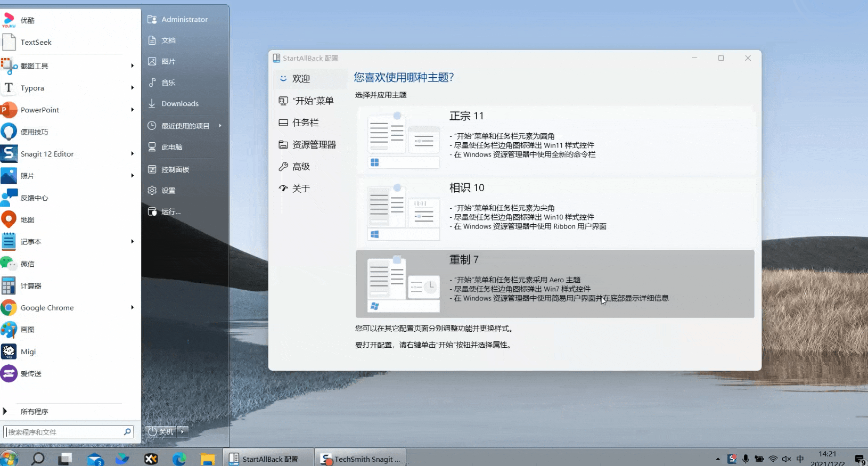This screenshot has height=466, width=868.
Task: Launch Calculator (计算器)
Action: pos(69,285)
